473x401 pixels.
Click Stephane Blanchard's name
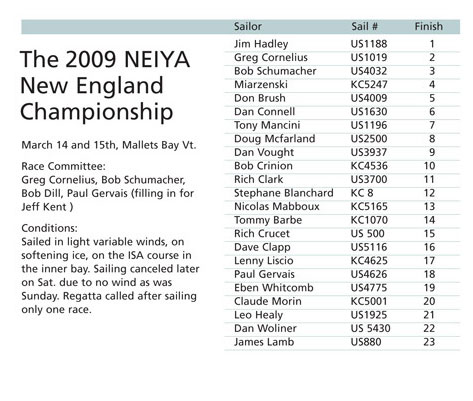click(x=284, y=193)
